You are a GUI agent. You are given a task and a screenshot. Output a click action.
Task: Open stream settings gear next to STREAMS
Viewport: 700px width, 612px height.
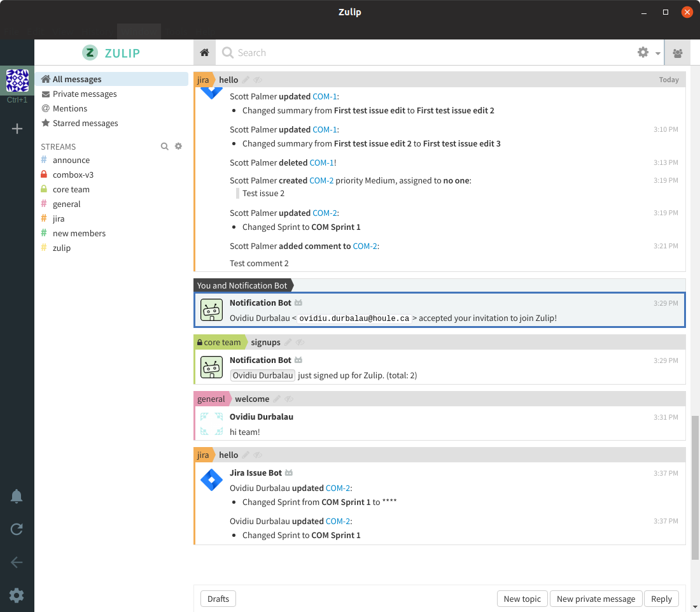(x=179, y=146)
